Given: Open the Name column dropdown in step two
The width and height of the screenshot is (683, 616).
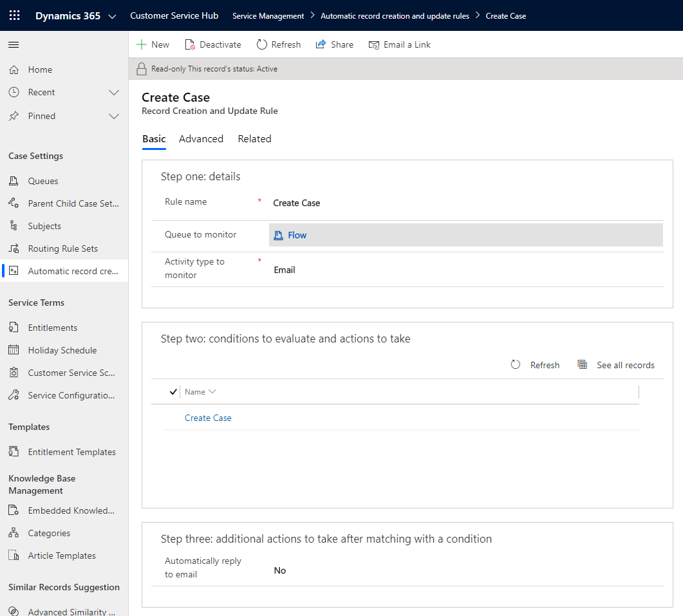Looking at the screenshot, I should click(212, 391).
